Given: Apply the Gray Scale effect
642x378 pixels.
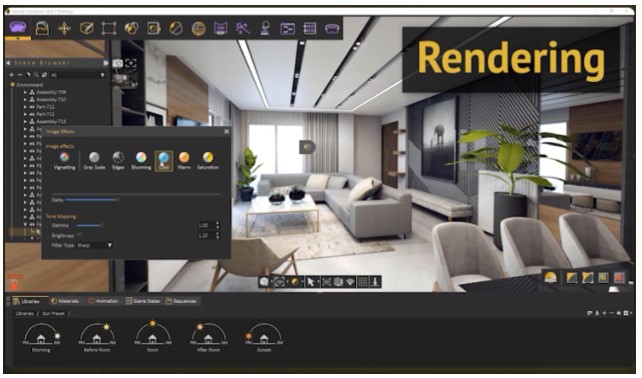Looking at the screenshot, I should point(94,161).
